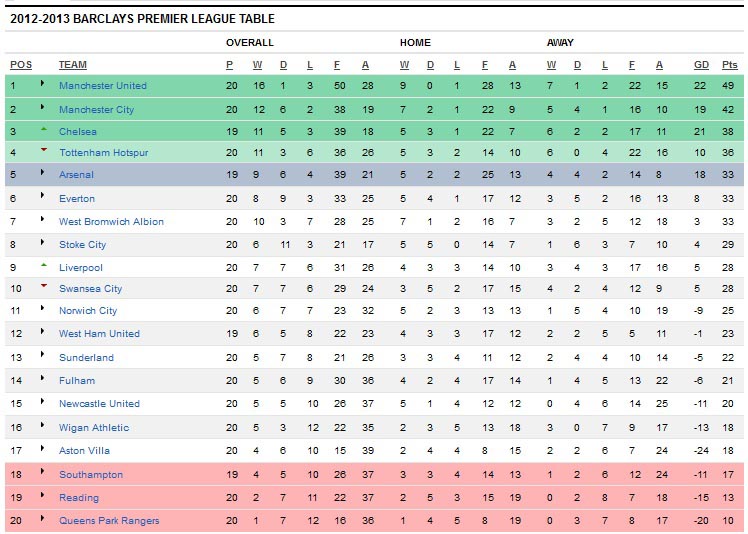Open the West Bromwich Albion team link
748x534 pixels.
[111, 221]
